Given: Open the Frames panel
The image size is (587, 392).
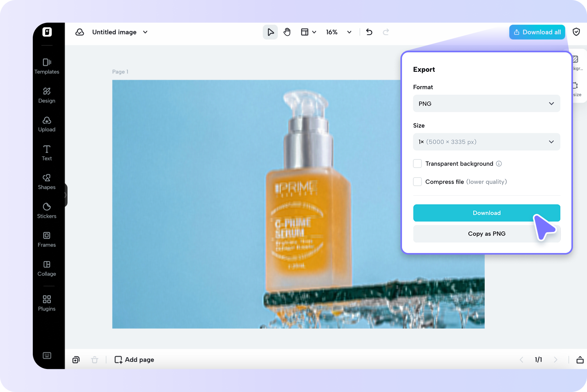Looking at the screenshot, I should [x=47, y=240].
